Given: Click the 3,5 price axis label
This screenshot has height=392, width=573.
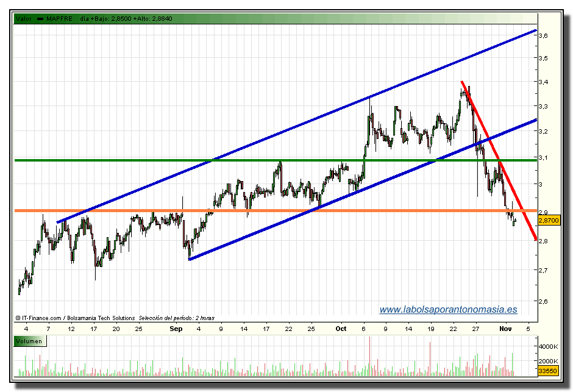Looking at the screenshot, I should pos(543,58).
